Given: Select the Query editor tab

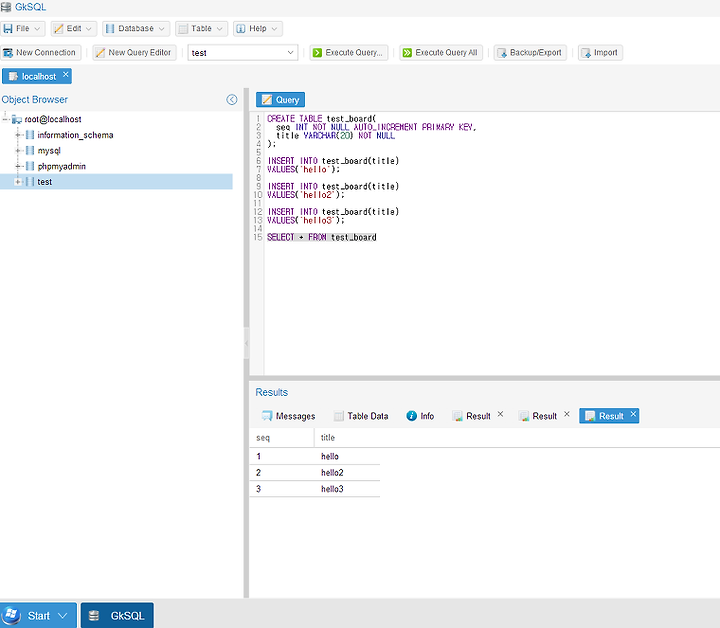Looking at the screenshot, I should pos(280,100).
